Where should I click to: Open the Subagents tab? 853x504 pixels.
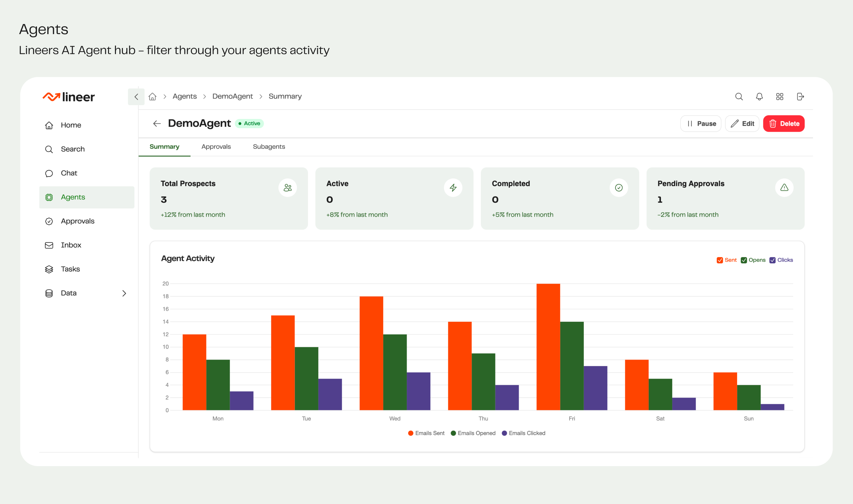coord(269,147)
